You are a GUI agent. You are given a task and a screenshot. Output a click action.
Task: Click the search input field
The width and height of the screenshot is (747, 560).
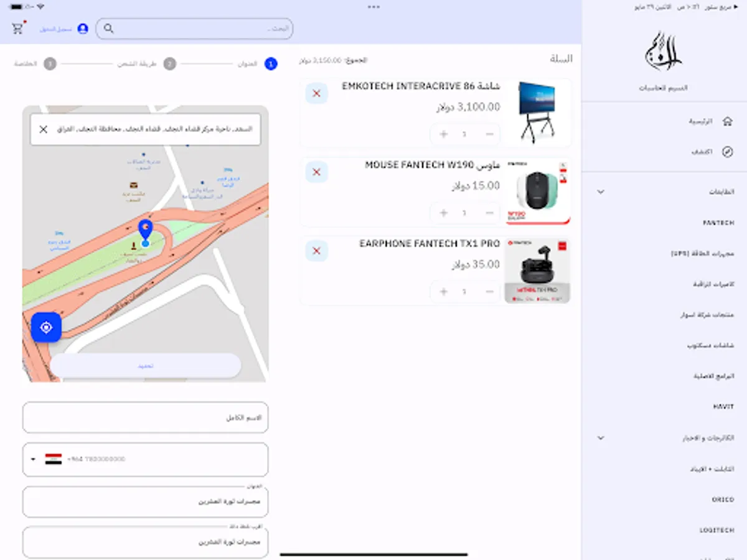pyautogui.click(x=195, y=29)
